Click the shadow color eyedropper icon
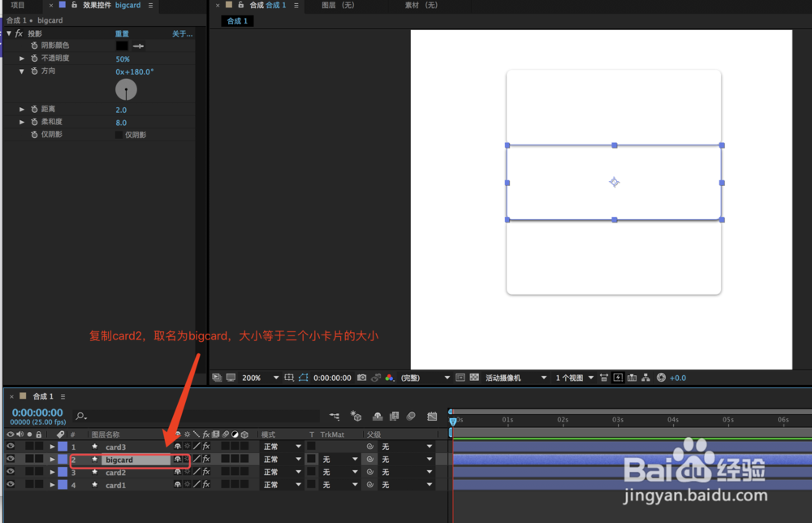The image size is (812, 523). pos(138,46)
